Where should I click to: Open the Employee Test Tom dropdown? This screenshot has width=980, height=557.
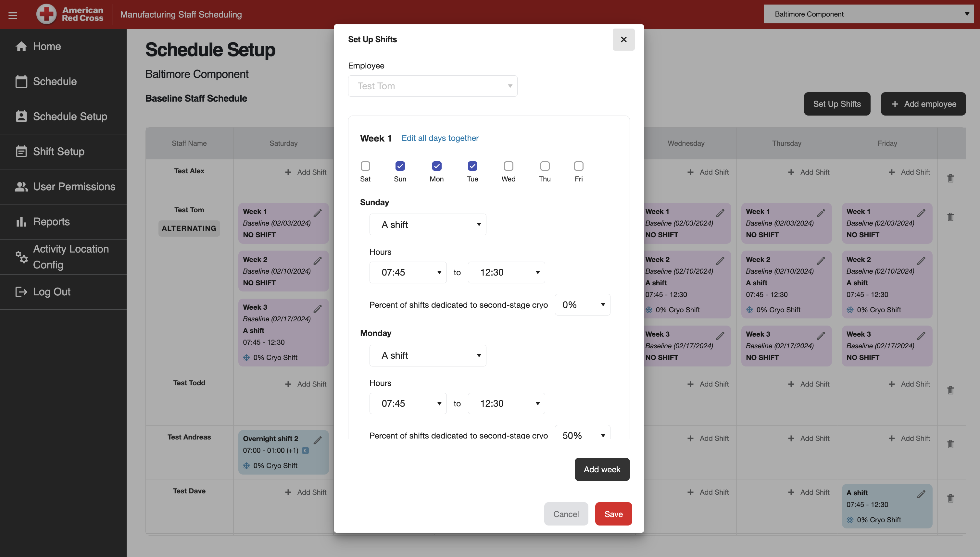[433, 86]
